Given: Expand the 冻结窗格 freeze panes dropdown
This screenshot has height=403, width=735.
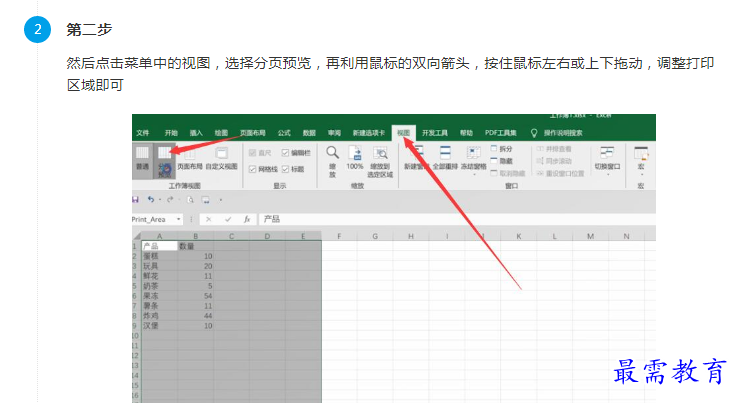Looking at the screenshot, I should (x=473, y=174).
